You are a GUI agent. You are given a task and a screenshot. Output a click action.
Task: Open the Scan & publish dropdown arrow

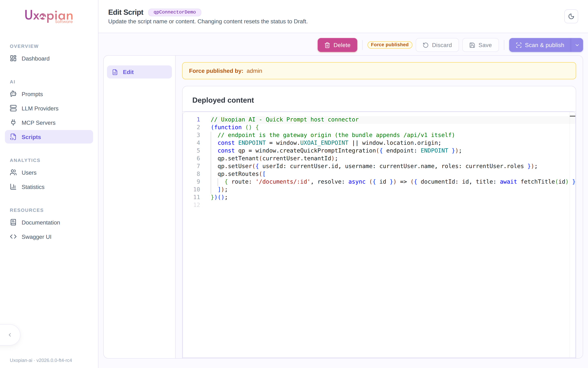pyautogui.click(x=577, y=45)
